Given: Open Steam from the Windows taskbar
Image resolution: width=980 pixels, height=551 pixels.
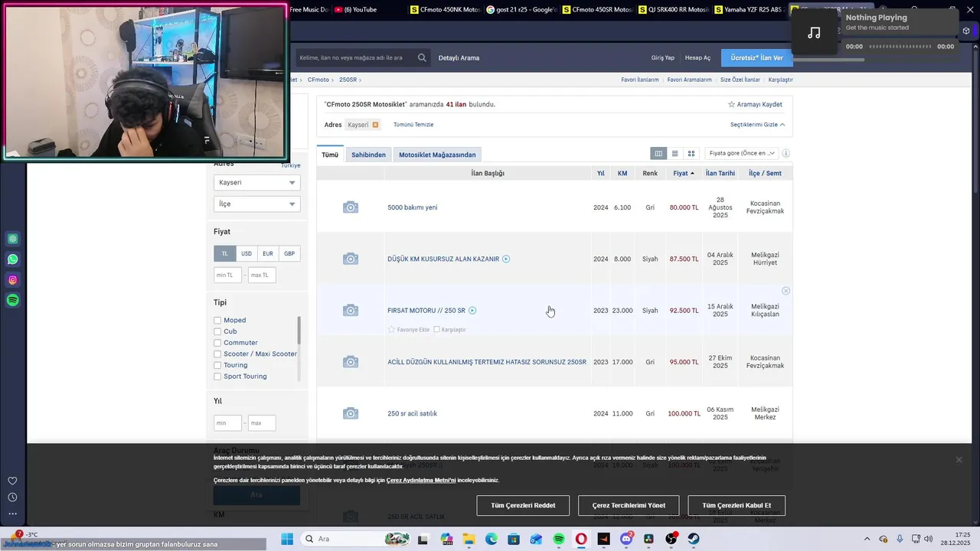Looking at the screenshot, I should point(694,539).
